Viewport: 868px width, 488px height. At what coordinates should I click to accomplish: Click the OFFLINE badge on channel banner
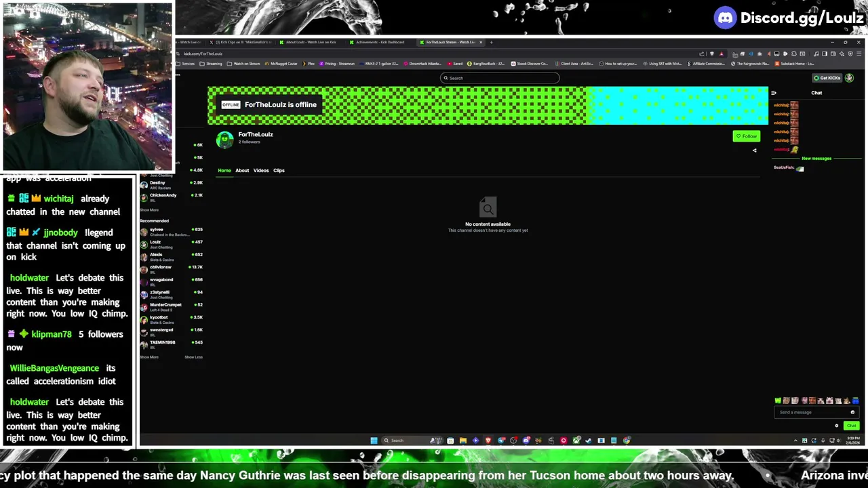pyautogui.click(x=231, y=105)
